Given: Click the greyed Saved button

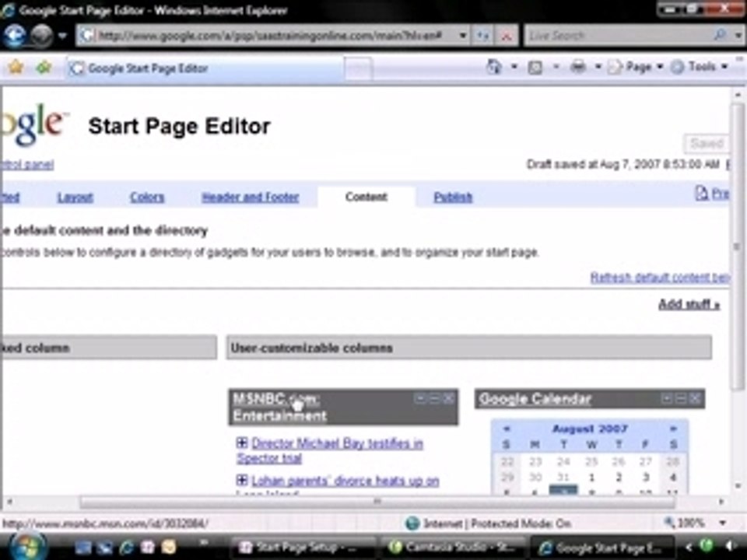Looking at the screenshot, I should pos(707,143).
